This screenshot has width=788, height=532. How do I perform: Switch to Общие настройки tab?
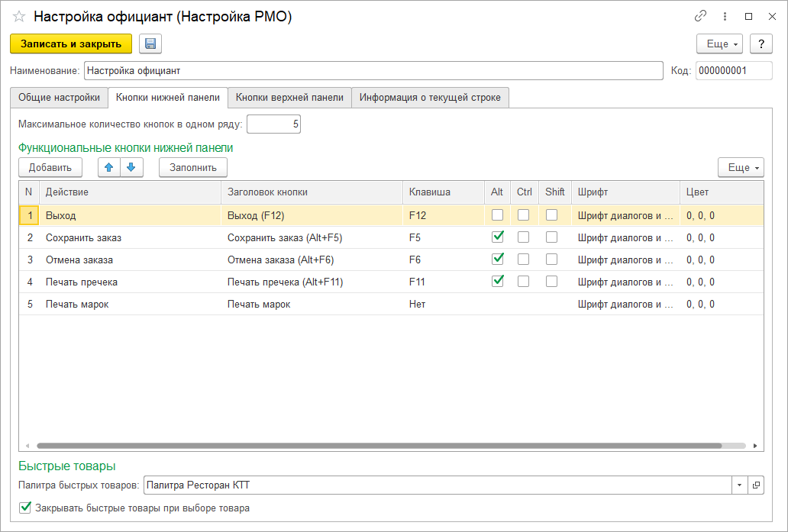click(x=59, y=98)
